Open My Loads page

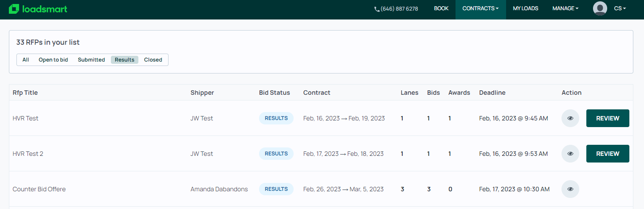(526, 8)
